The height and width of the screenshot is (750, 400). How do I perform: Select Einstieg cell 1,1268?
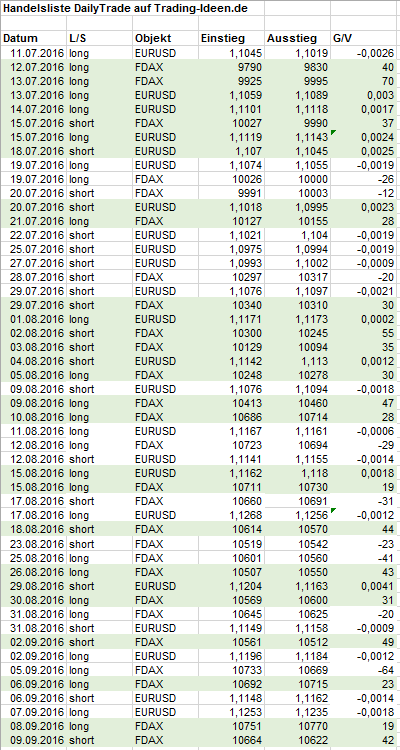232,516
